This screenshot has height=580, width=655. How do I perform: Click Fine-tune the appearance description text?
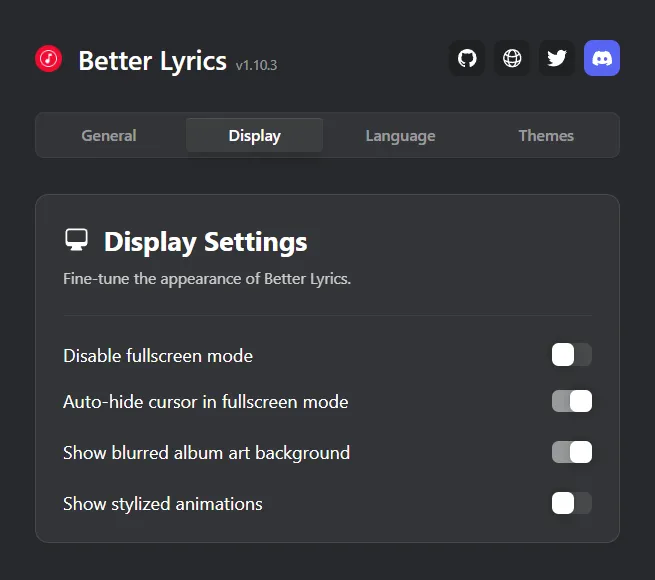click(x=207, y=279)
